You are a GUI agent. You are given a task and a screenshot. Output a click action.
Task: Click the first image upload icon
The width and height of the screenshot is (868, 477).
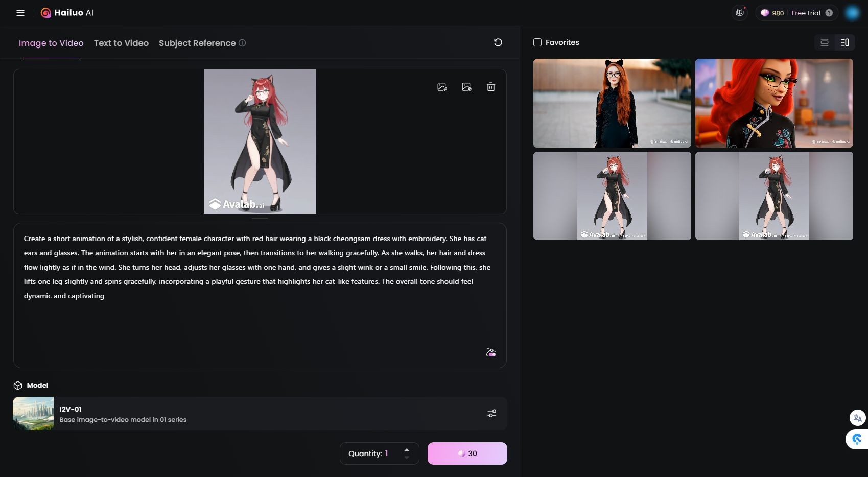(442, 87)
